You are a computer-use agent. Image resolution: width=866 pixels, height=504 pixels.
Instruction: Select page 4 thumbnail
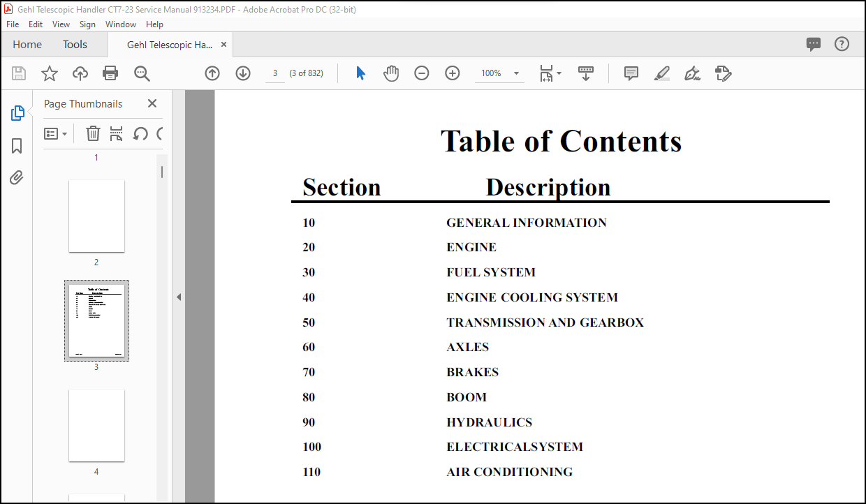coord(96,425)
